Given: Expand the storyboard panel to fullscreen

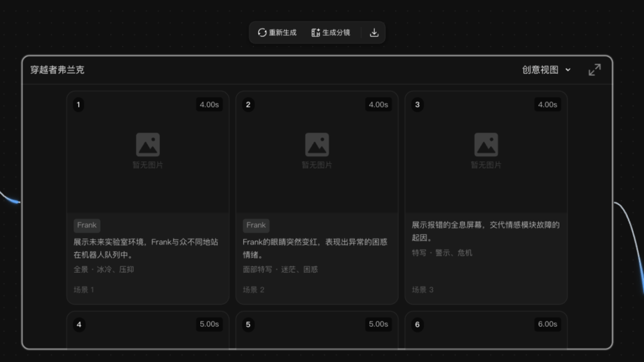Looking at the screenshot, I should [x=595, y=70].
